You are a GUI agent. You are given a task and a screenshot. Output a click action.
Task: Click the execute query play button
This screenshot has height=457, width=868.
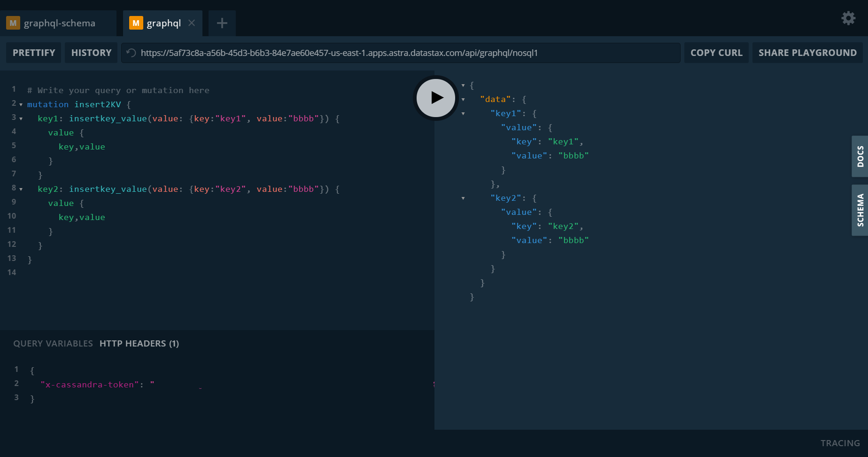click(436, 98)
